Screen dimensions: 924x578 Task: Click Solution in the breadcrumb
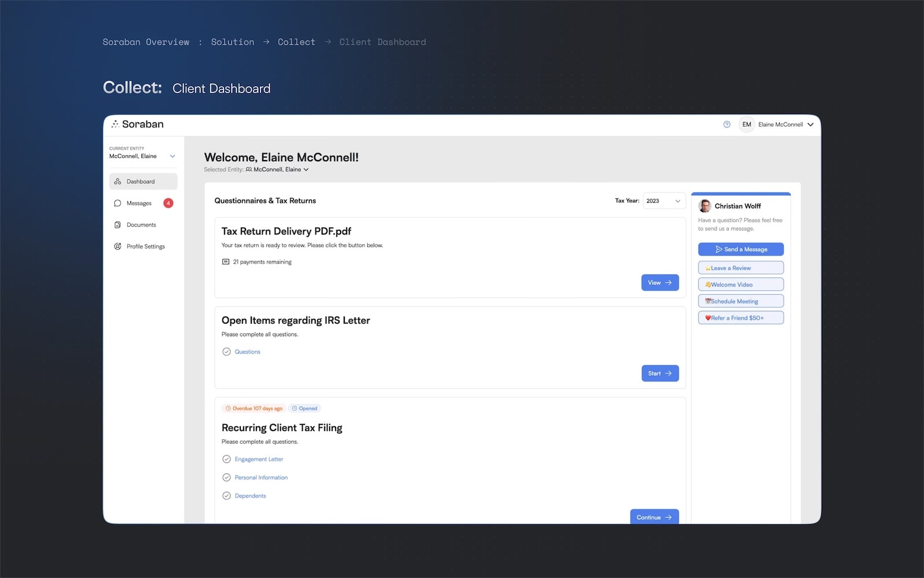tap(233, 42)
